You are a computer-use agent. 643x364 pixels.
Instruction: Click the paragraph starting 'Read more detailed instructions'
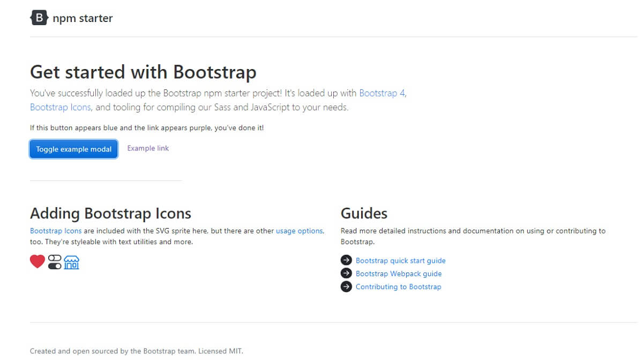[x=473, y=236]
